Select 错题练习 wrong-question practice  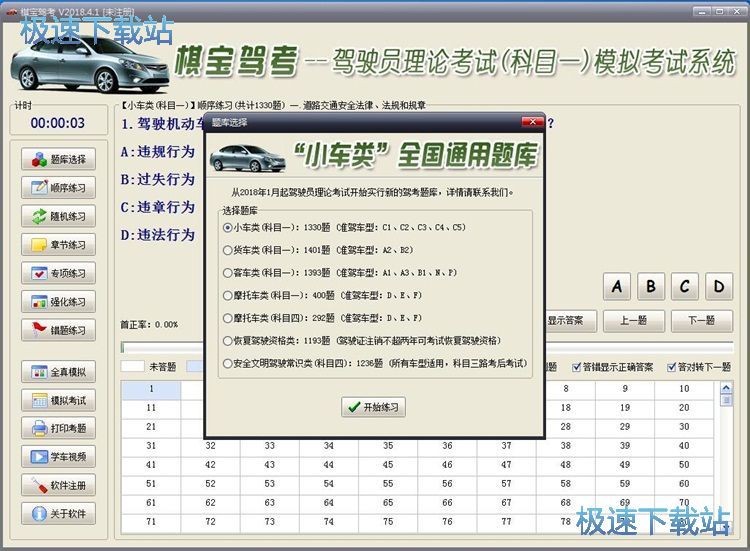click(59, 330)
